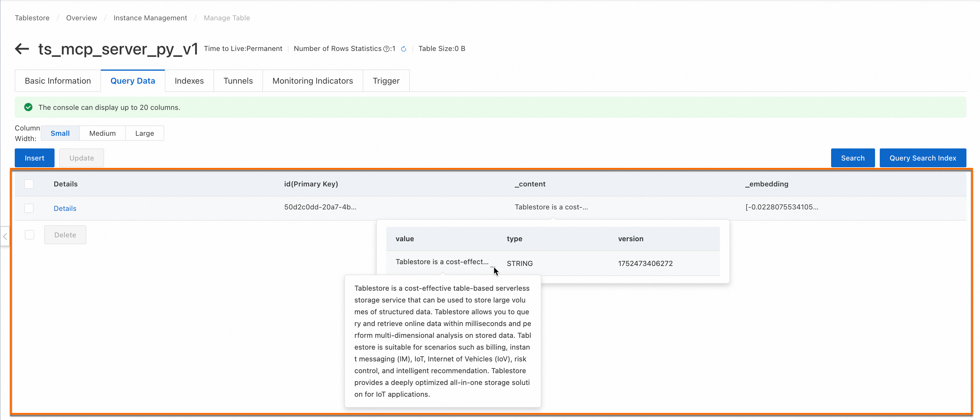980x420 pixels.
Task: Open the Monitoring Indicators tab
Action: 312,81
